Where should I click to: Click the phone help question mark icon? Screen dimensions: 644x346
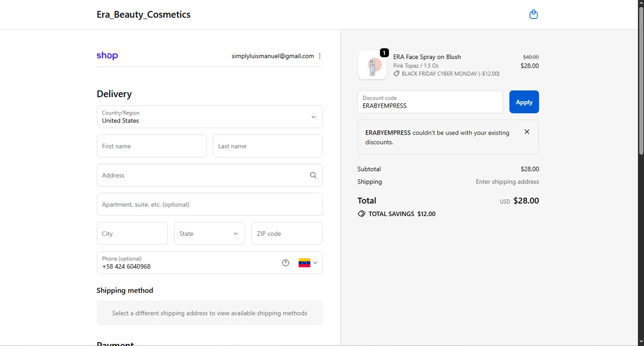click(286, 263)
